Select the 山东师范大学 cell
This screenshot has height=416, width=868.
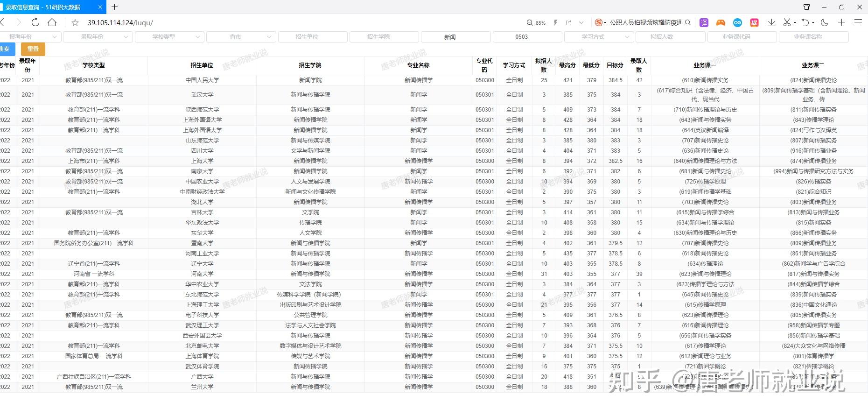(x=202, y=141)
